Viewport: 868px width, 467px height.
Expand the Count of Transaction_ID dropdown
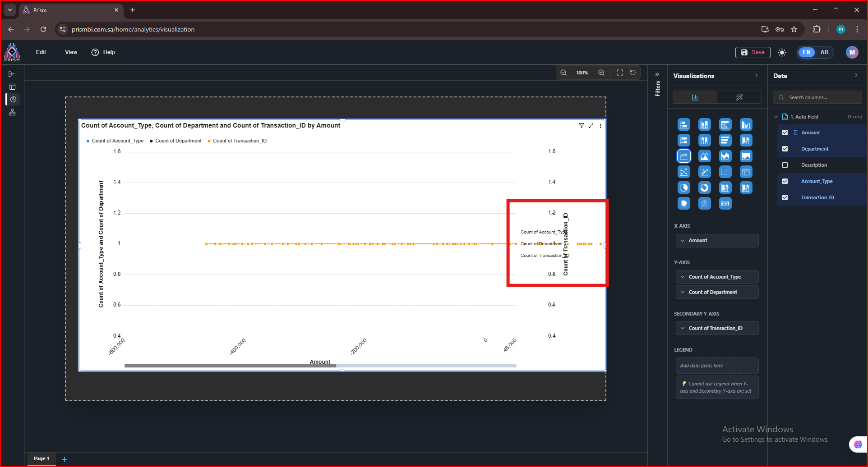(x=683, y=328)
